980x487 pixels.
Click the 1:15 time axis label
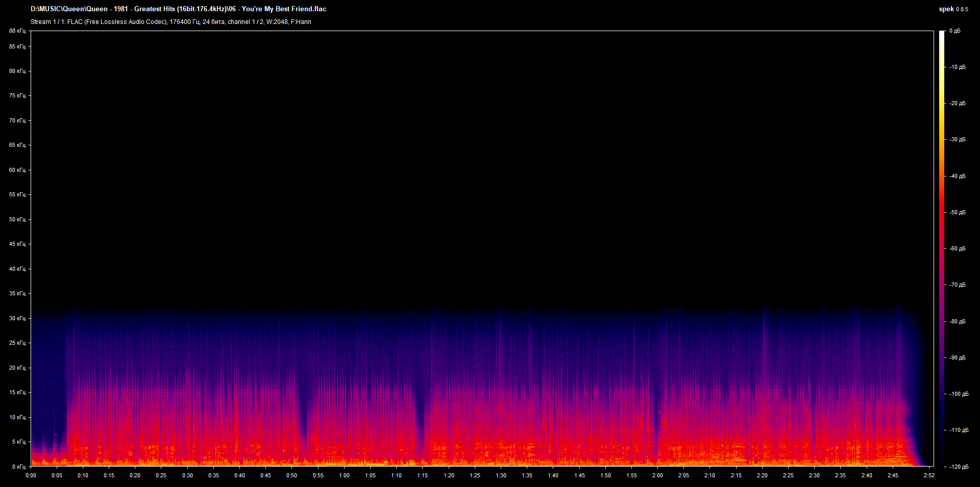pos(422,475)
